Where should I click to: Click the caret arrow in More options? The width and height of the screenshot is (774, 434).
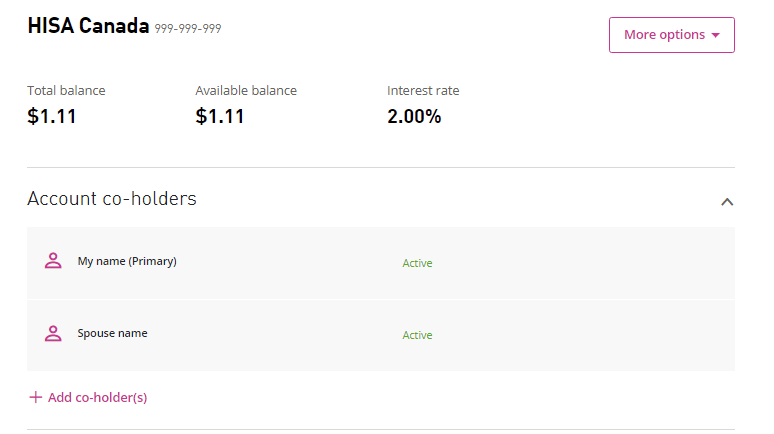pos(716,35)
